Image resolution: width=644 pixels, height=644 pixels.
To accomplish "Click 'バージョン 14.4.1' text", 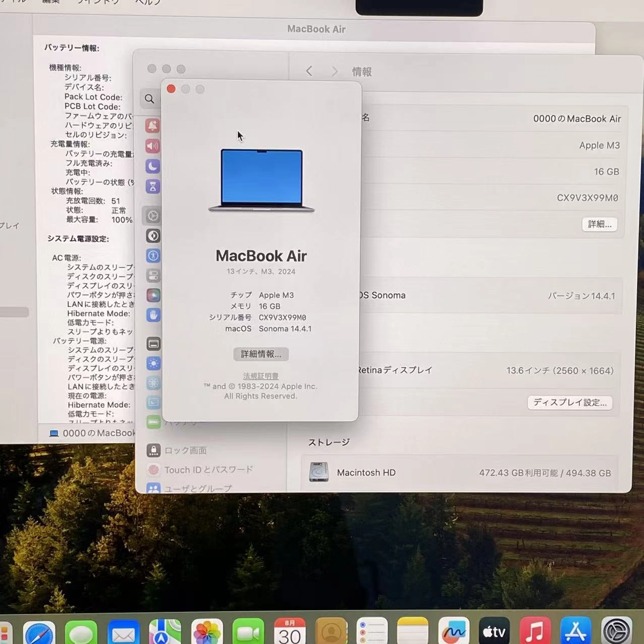I will click(581, 296).
